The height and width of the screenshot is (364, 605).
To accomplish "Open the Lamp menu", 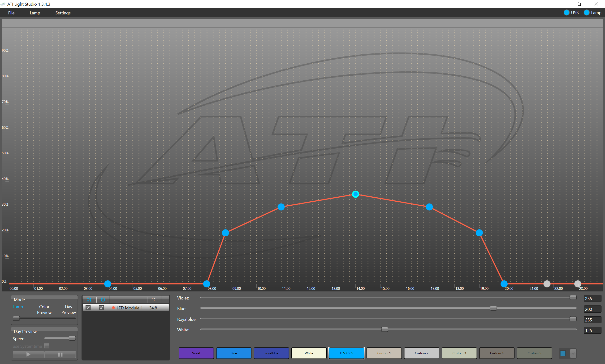I will tap(35, 13).
